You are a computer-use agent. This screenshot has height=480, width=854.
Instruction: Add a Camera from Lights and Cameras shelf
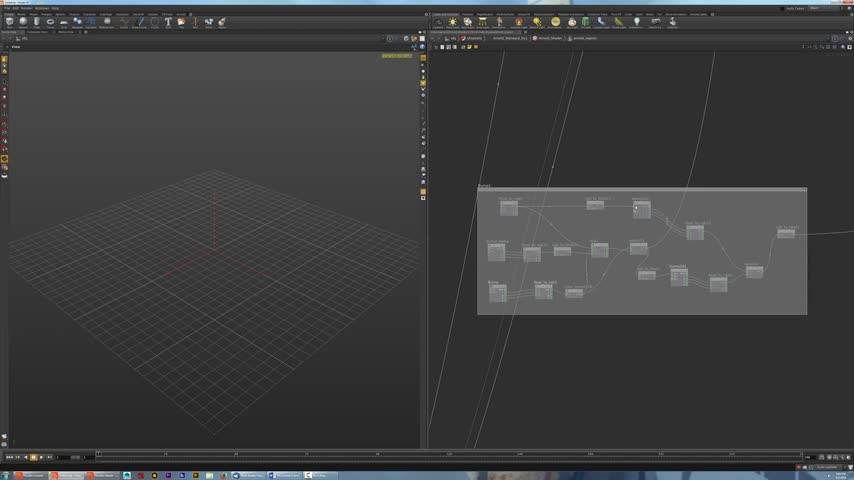[x=438, y=22]
